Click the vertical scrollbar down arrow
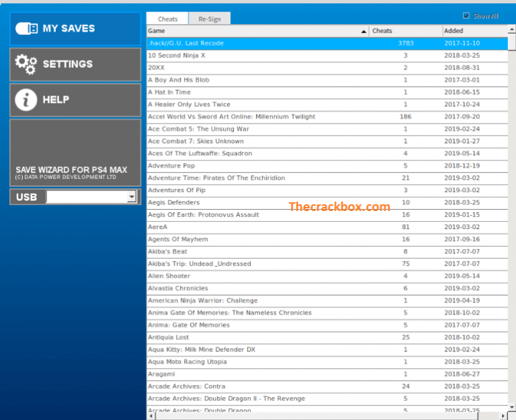The height and width of the screenshot is (420, 516). coord(512,407)
